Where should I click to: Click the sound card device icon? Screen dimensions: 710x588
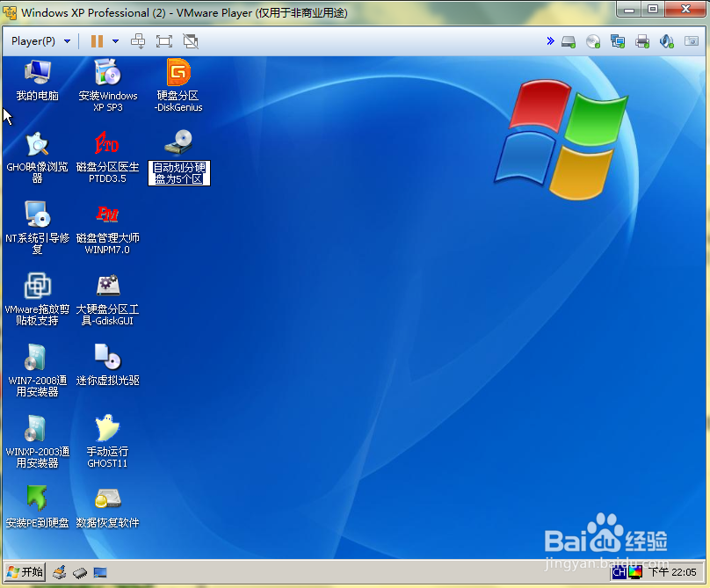tap(667, 41)
